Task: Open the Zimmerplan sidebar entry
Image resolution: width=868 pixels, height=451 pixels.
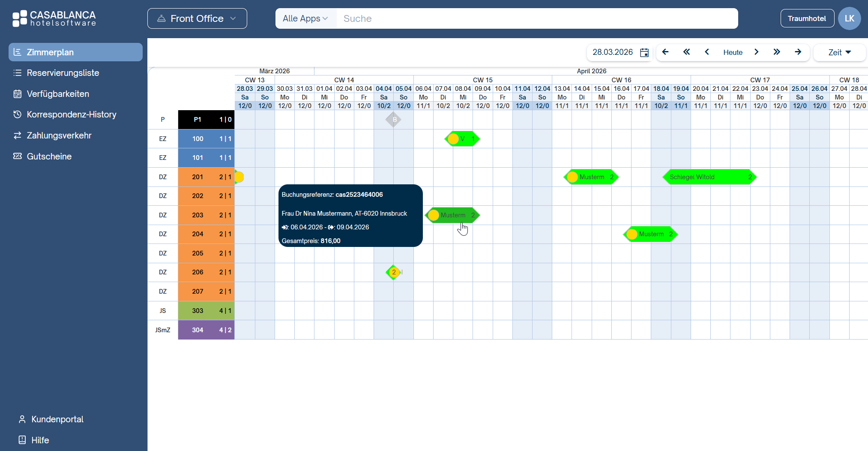Action: [x=75, y=52]
